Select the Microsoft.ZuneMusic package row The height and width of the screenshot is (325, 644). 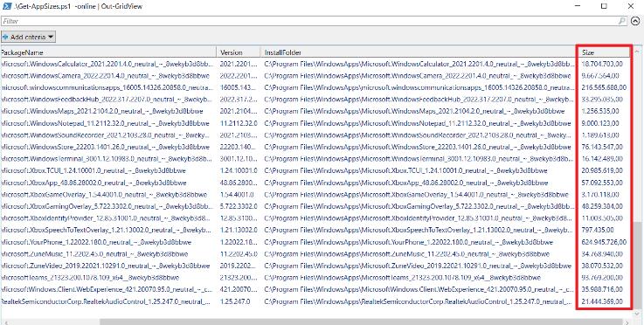pos(316,254)
